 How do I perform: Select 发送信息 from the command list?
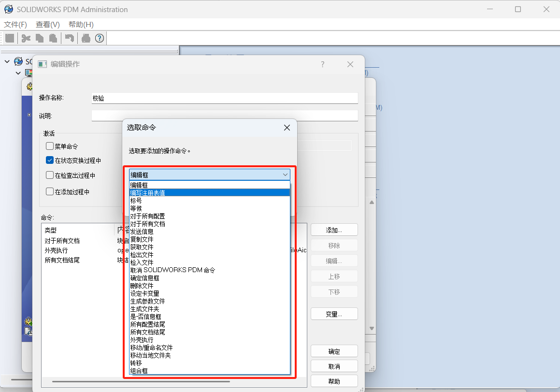click(x=209, y=232)
